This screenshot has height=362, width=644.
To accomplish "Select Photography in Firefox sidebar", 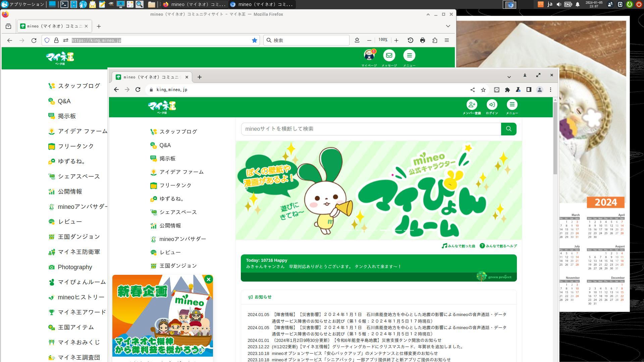I will [x=74, y=267].
